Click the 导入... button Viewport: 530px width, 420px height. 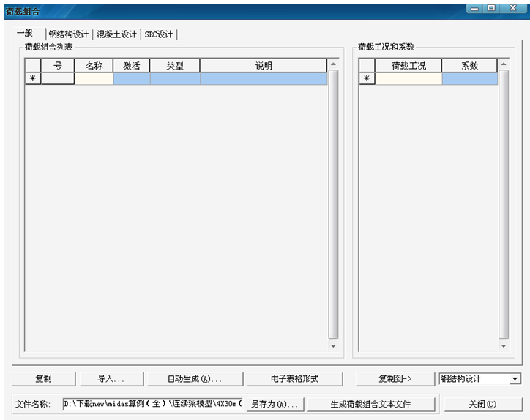tap(111, 379)
